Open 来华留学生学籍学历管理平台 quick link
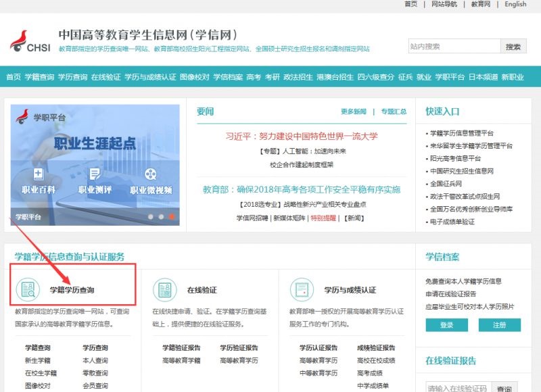This screenshot has height=392, width=541. coord(471,146)
